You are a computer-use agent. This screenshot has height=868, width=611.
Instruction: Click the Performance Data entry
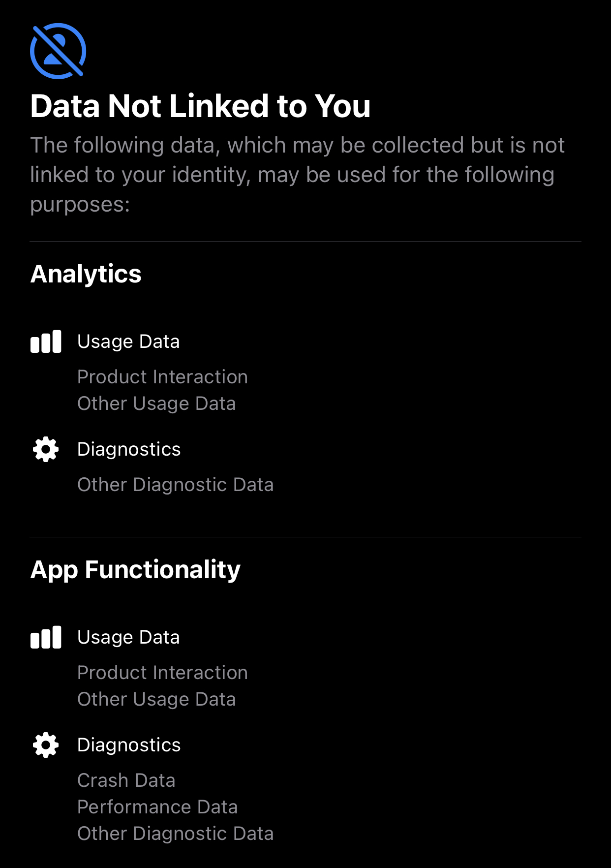pos(157,807)
